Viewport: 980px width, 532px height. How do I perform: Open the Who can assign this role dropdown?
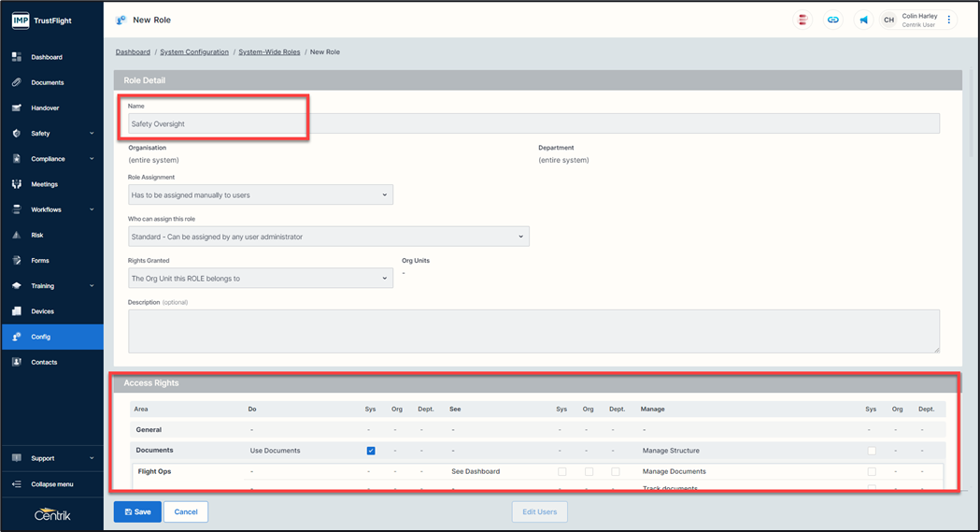click(328, 237)
